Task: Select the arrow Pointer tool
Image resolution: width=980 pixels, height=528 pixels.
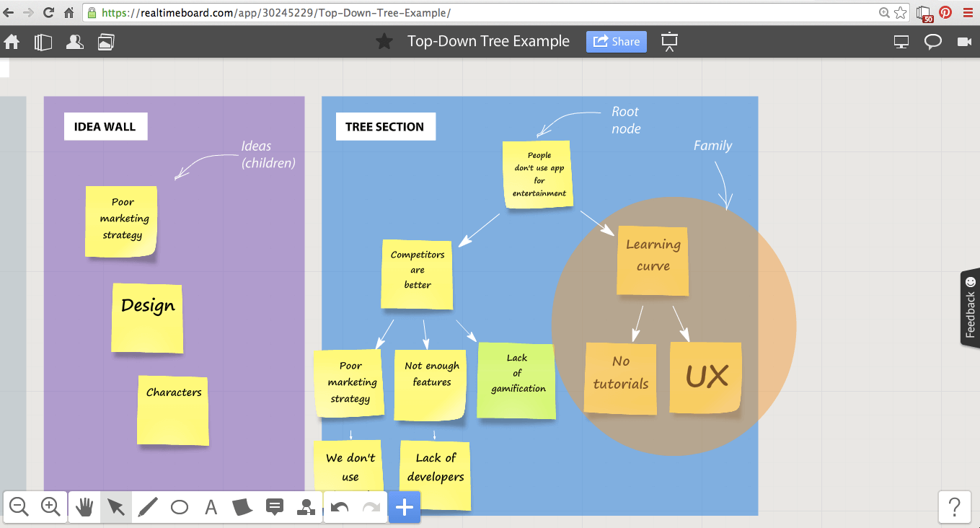Action: pos(115,507)
